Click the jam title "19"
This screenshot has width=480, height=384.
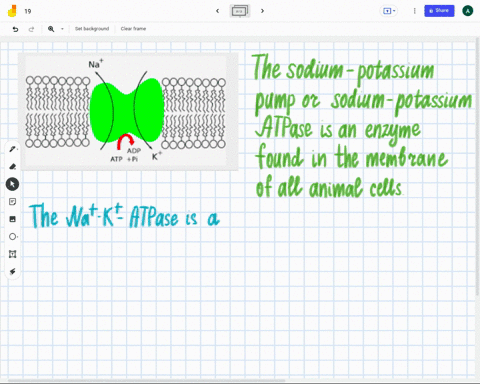pos(28,11)
